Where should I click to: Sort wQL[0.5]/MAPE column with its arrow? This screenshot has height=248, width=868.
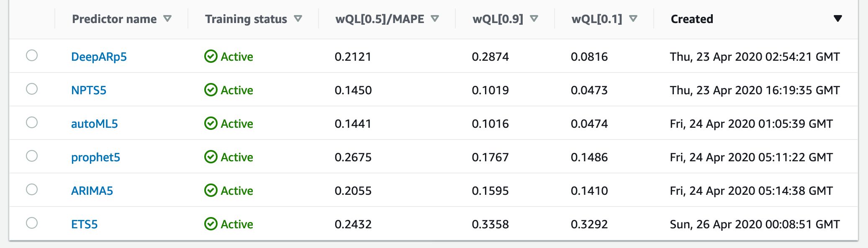pos(435,19)
